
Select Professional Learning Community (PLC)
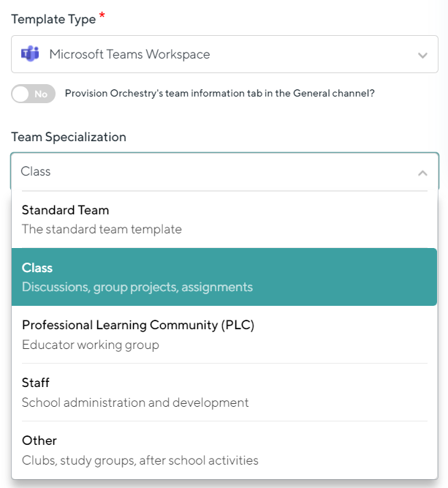click(224, 334)
